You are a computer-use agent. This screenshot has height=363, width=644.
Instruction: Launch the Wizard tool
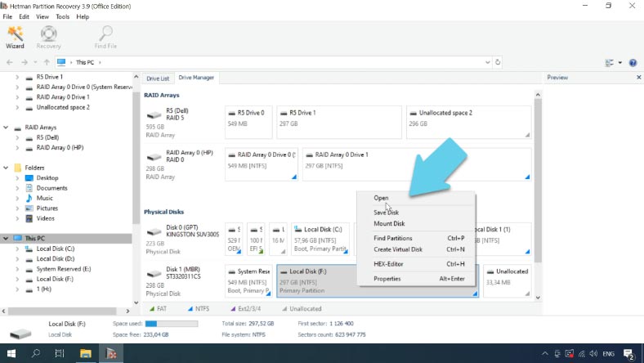[x=16, y=38]
